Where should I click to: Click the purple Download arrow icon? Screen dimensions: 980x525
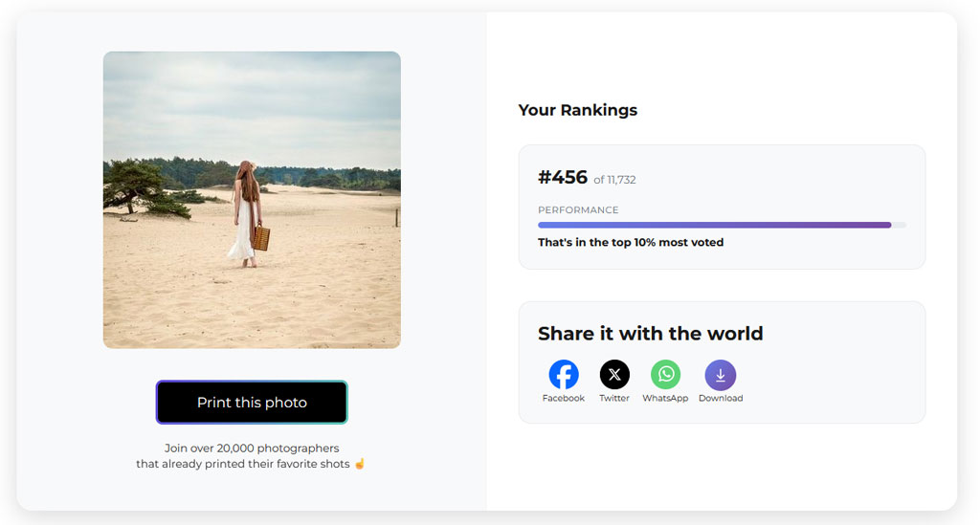(720, 375)
